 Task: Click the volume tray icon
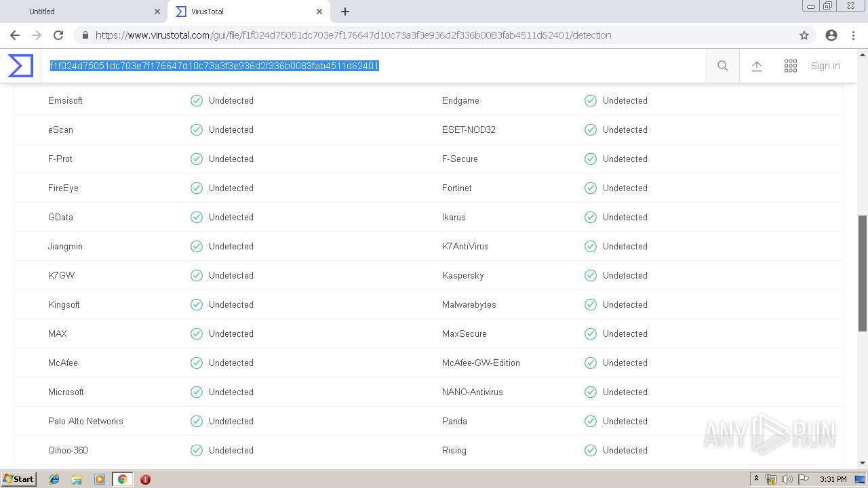(787, 479)
